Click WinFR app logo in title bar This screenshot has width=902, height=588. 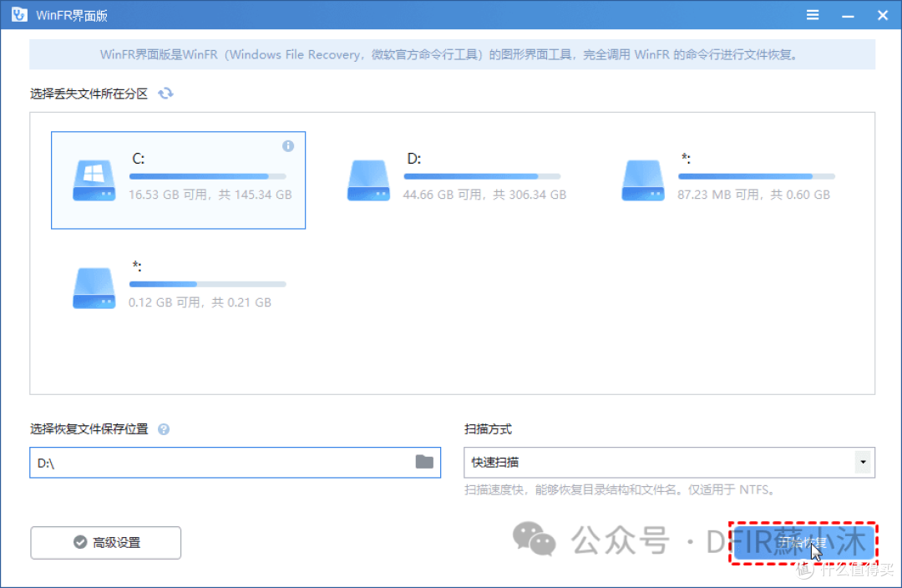pyautogui.click(x=19, y=14)
